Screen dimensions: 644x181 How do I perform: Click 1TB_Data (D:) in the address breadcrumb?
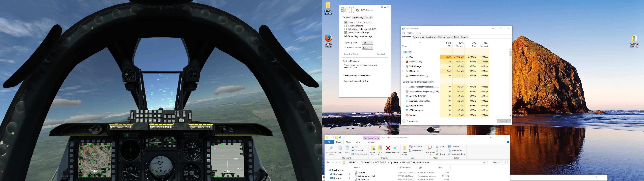tap(365, 163)
